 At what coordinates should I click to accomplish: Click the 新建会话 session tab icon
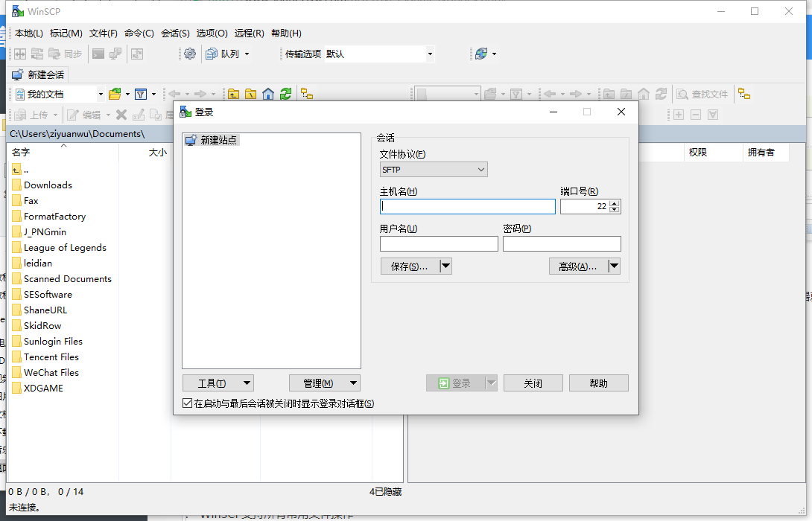point(18,74)
